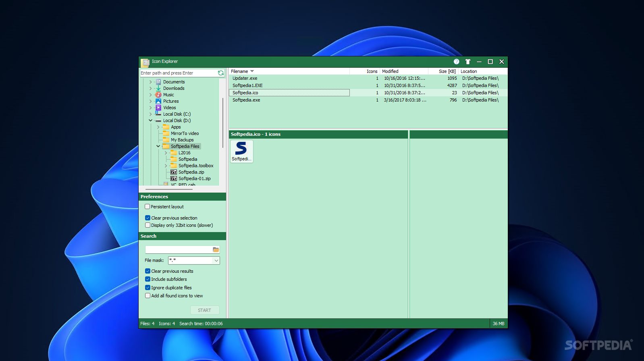
Task: Click the Search section header
Action: [x=182, y=236]
